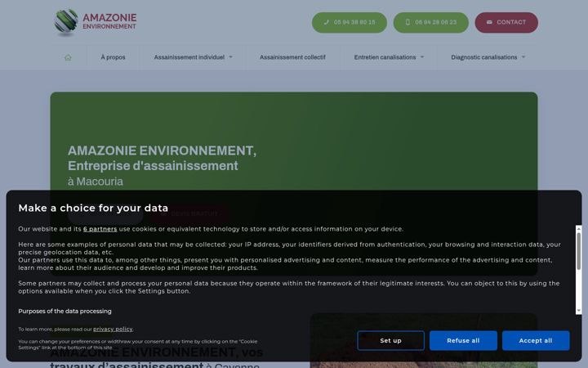
Task: Click 'Purposes of the data processing' heading
Action: 65,312
